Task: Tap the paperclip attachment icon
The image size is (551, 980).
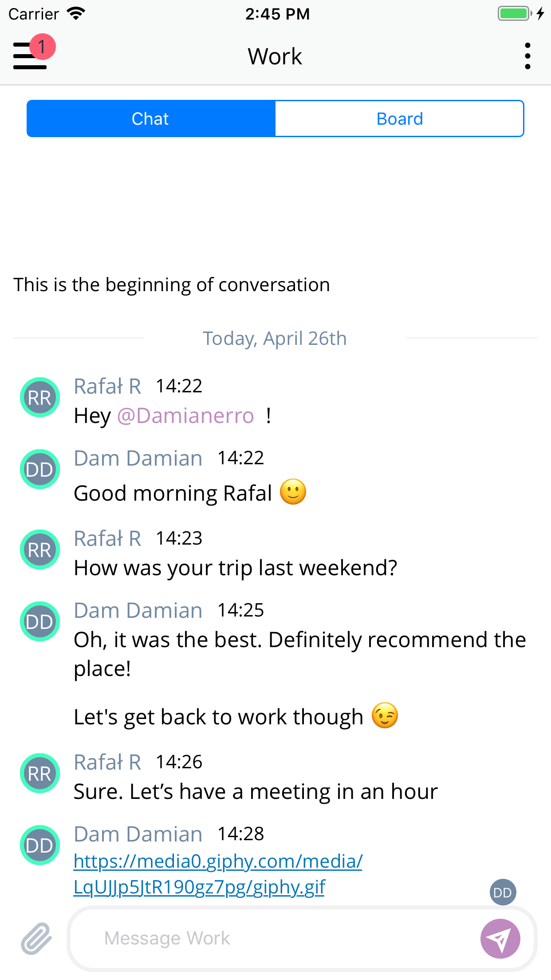Action: pos(36,938)
